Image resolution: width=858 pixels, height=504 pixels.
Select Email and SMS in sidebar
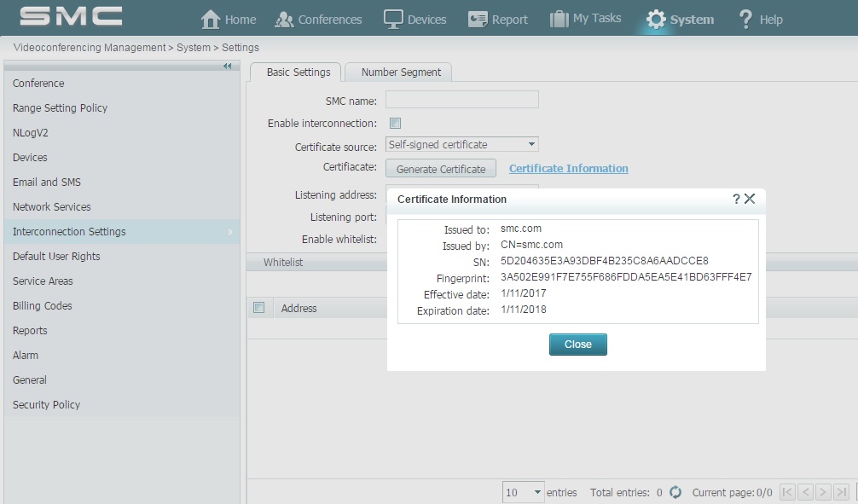[121, 182]
